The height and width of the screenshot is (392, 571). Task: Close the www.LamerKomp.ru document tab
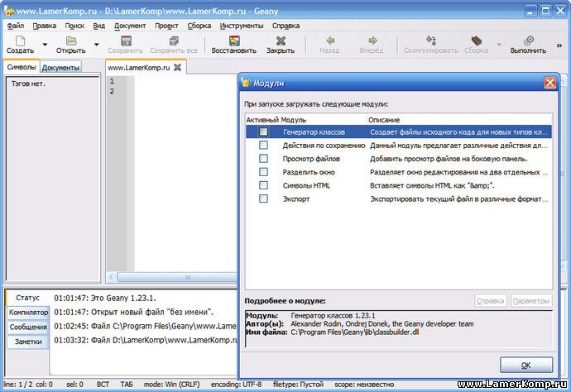pos(177,67)
